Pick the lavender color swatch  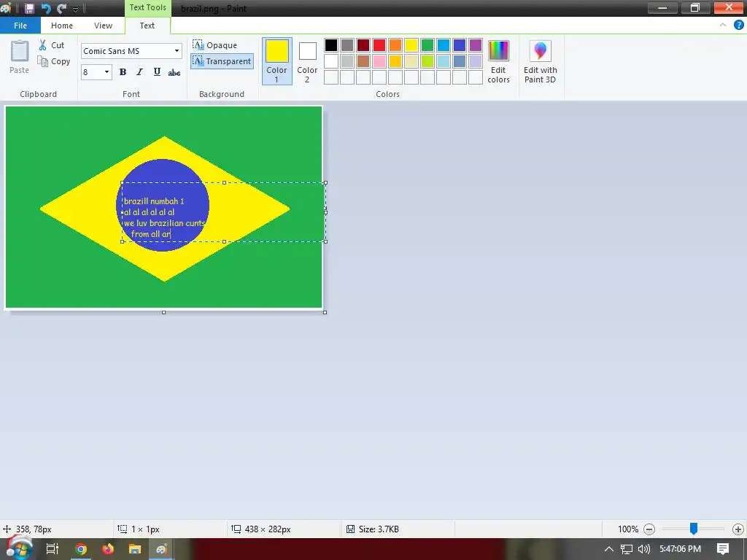(x=476, y=61)
